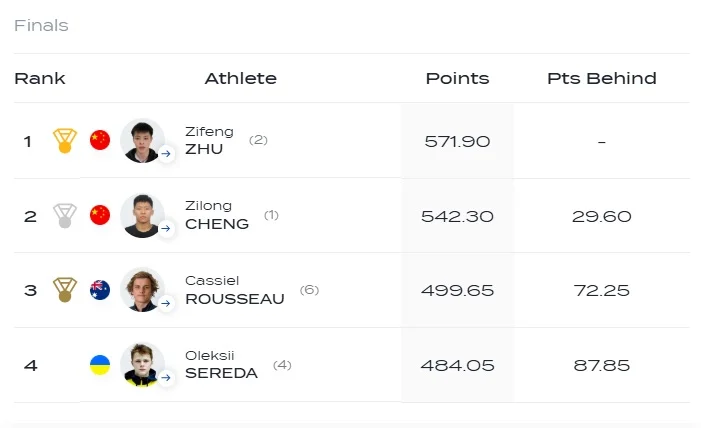Open Oleksii SEREDA athlete name link
Image resolution: width=701 pixels, height=428 pixels.
221,365
